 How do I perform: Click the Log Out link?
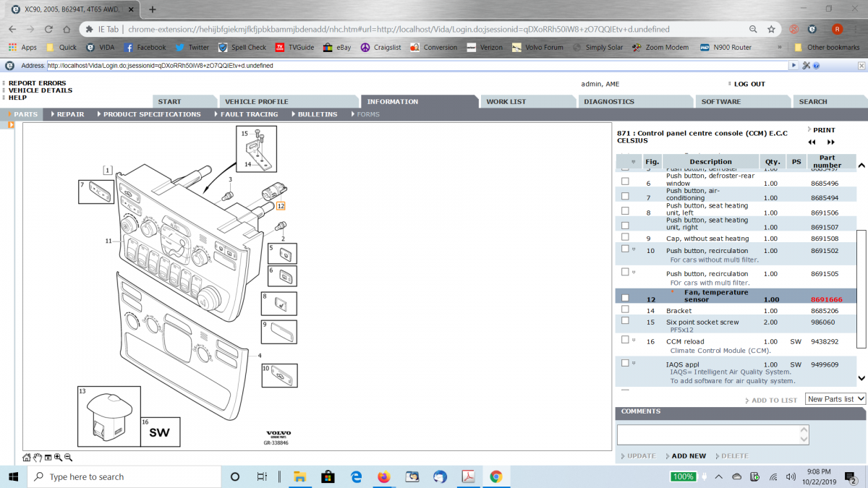tap(749, 84)
